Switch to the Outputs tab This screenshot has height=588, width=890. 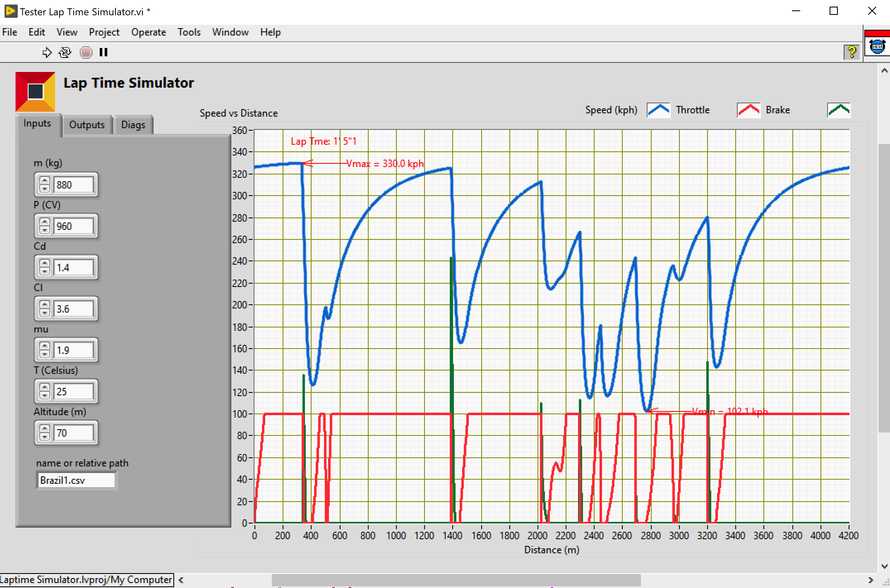87,125
